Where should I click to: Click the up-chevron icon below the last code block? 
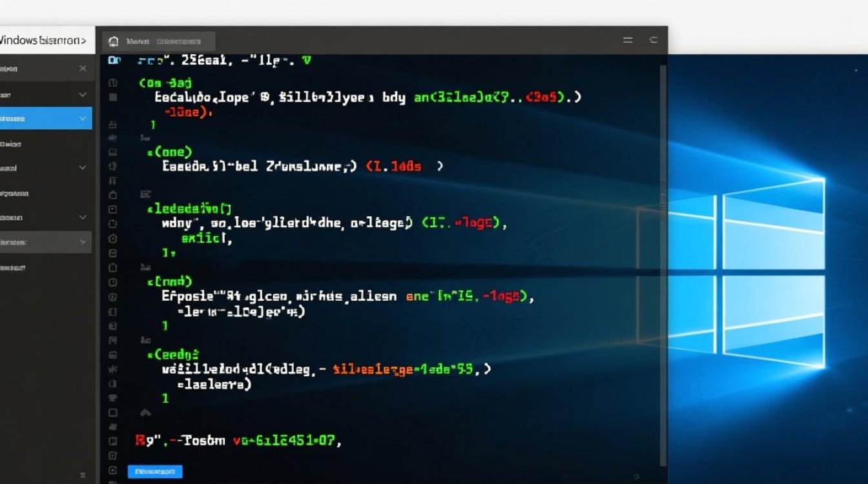[145, 413]
